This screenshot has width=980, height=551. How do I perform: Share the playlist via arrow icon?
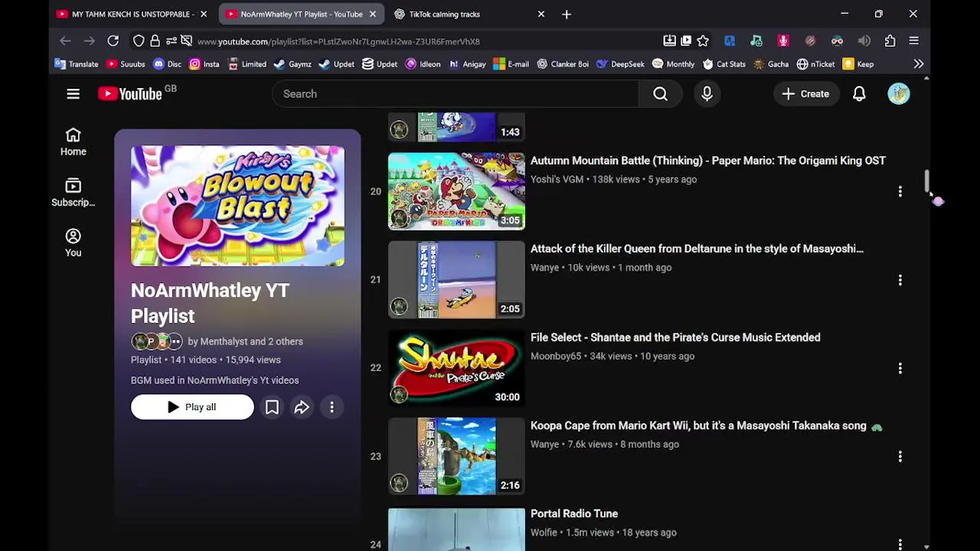(302, 407)
